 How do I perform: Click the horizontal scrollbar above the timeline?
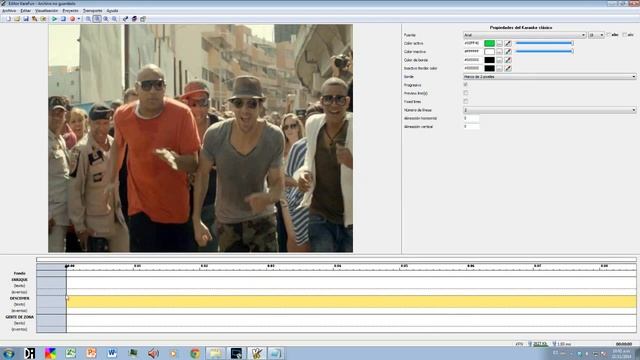[336, 259]
